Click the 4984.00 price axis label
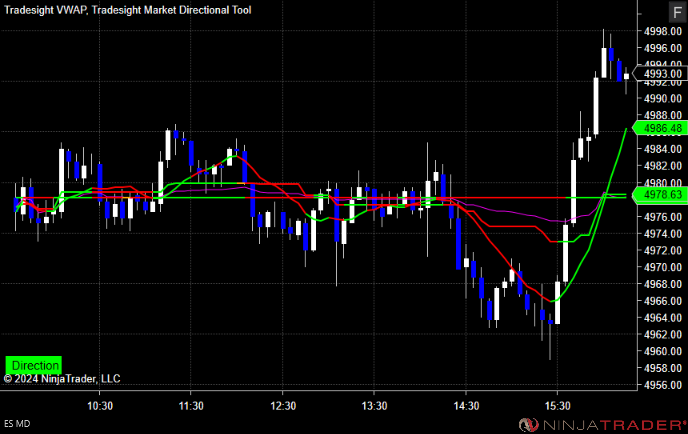Image resolution: width=688 pixels, height=434 pixels. 663,149
